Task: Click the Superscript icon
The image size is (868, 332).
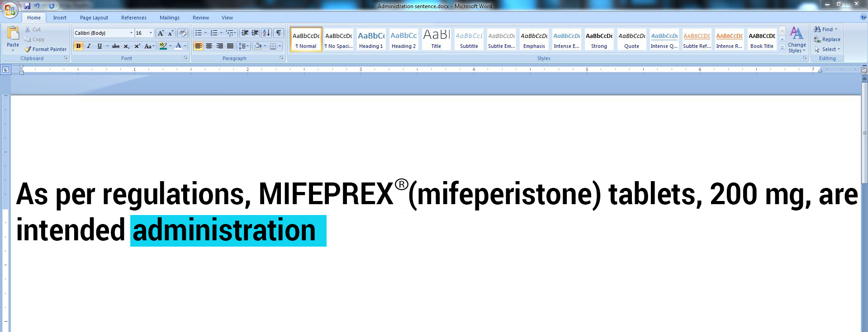Action: pos(137,46)
